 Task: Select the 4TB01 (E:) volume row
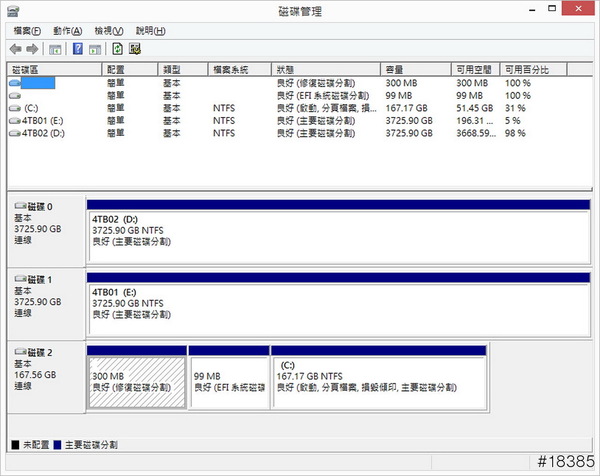[x=40, y=119]
